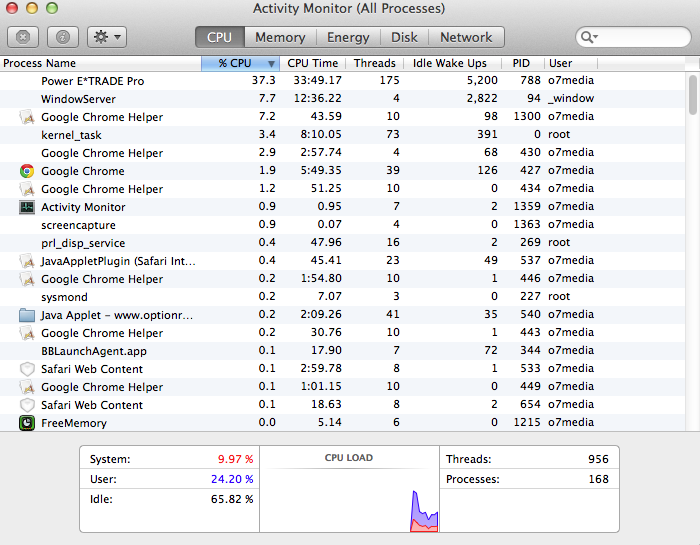Click Chrome Helper icon for PID 449
The image size is (700, 545).
[x=27, y=387]
